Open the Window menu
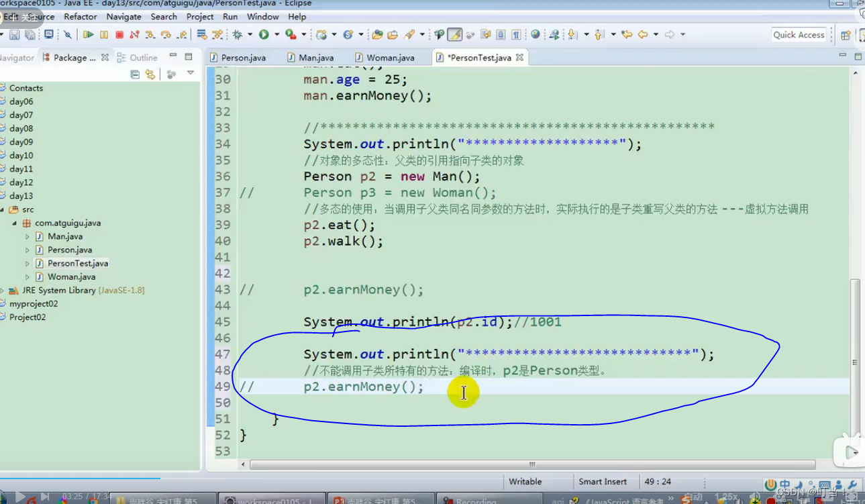 click(x=263, y=16)
